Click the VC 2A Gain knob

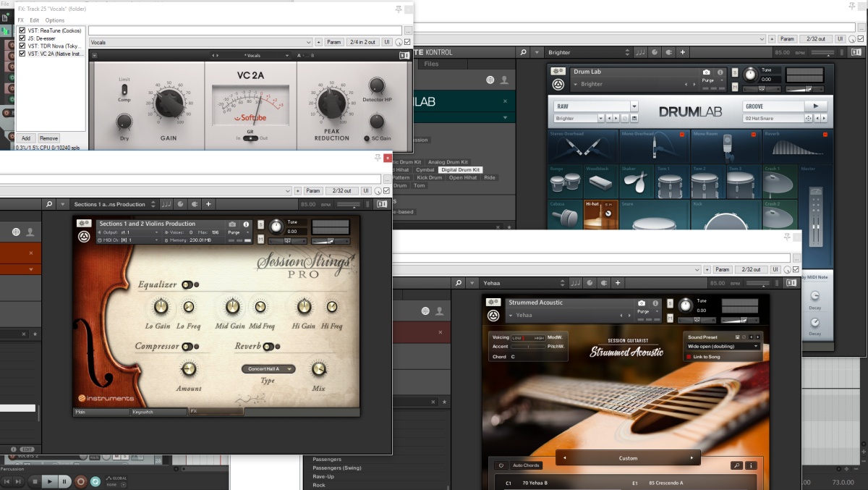tap(169, 104)
